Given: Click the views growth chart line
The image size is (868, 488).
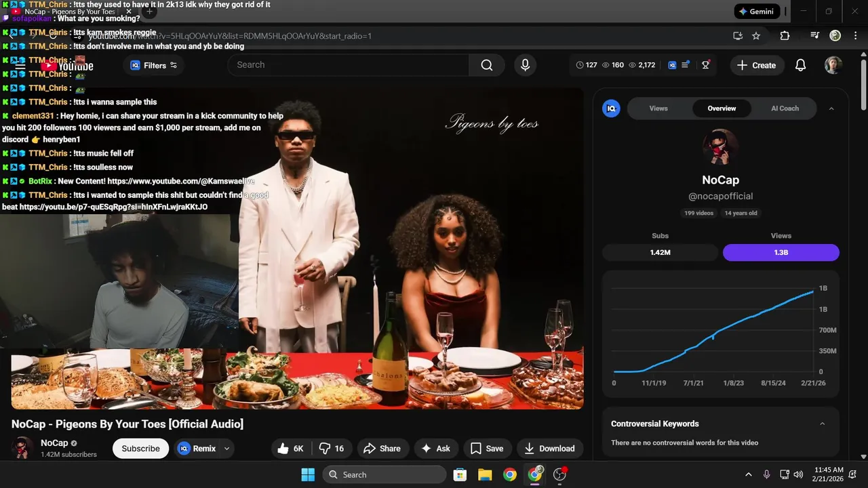Looking at the screenshot, I should pos(713,331).
